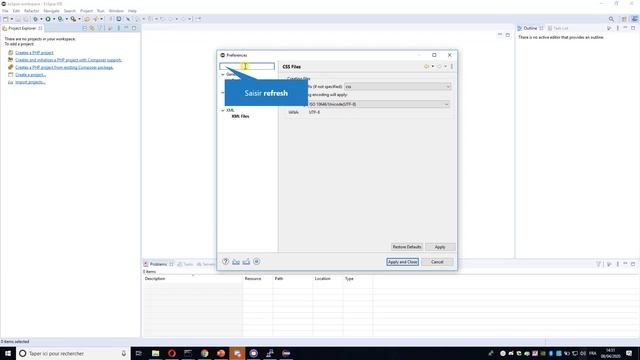The width and height of the screenshot is (640, 360).
Task: Open File Explorer from the taskbar
Action: pyautogui.click(x=156, y=353)
